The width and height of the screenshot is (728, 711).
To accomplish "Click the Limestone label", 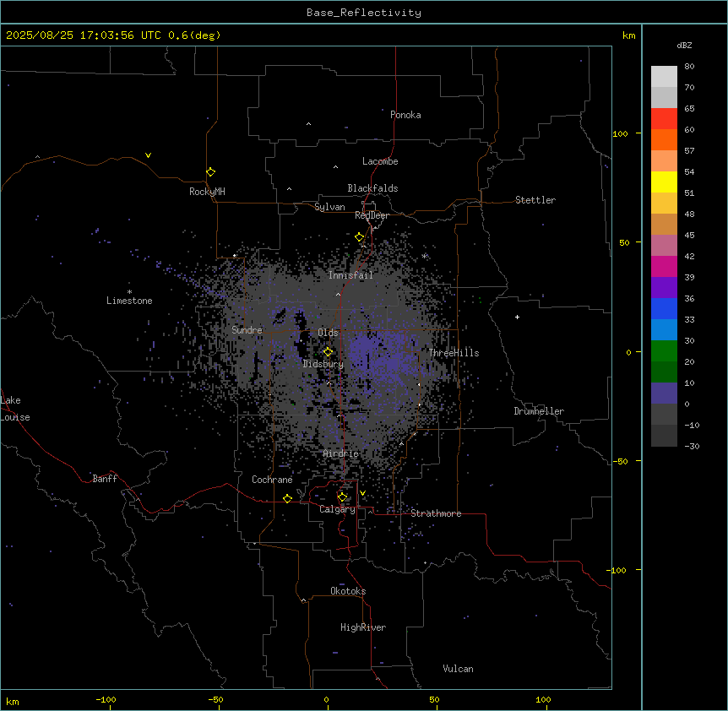I will (129, 301).
